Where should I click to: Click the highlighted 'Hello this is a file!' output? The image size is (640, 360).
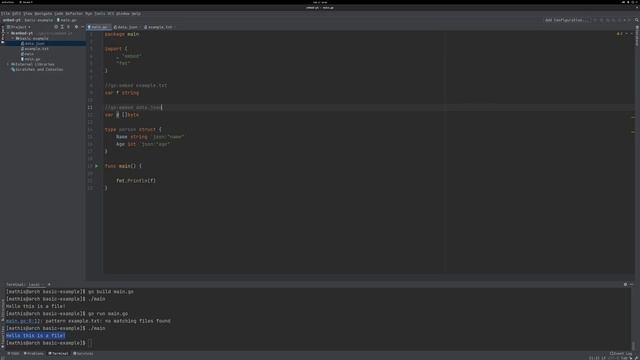pyautogui.click(x=36, y=336)
